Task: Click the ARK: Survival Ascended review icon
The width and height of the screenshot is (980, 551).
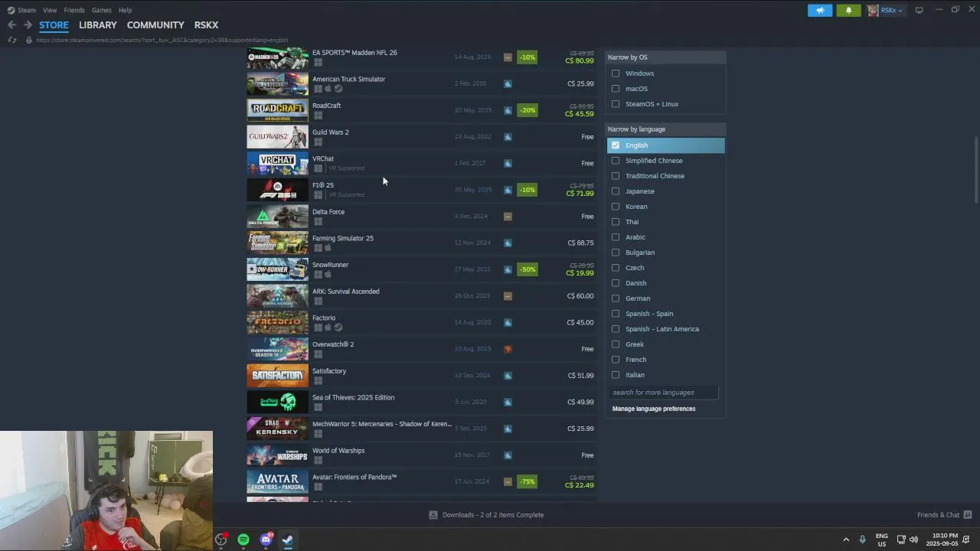Action: tap(507, 296)
